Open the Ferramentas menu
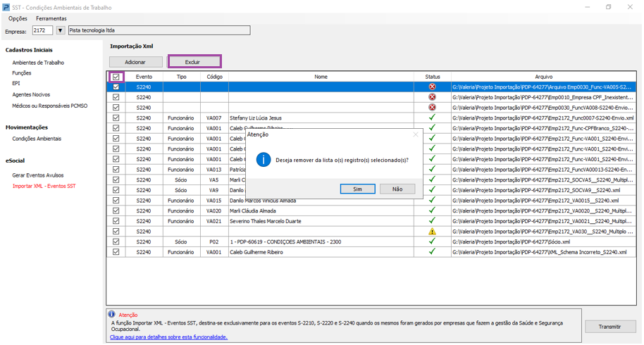This screenshot has height=345, width=644. pyautogui.click(x=51, y=18)
